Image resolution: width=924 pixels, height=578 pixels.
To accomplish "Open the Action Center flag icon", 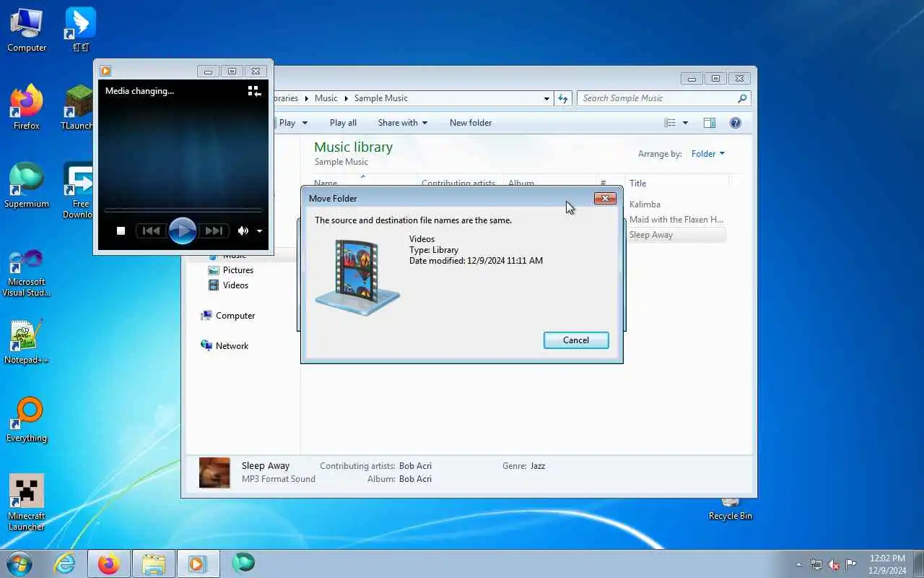I will point(851,564).
